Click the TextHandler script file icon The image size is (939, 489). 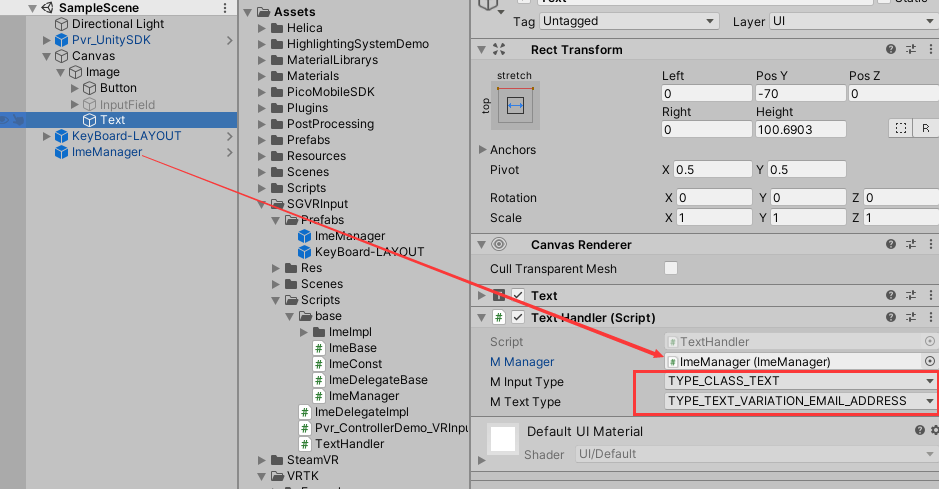(x=305, y=444)
